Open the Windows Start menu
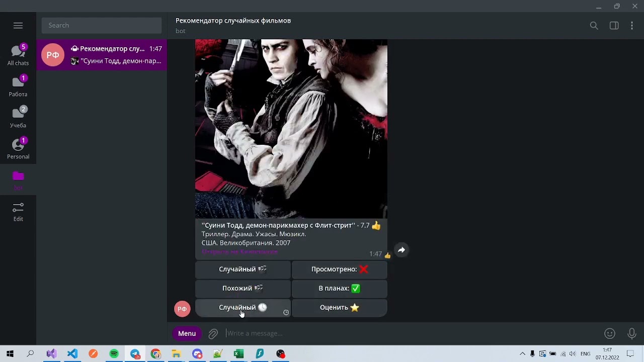 pos(10,353)
